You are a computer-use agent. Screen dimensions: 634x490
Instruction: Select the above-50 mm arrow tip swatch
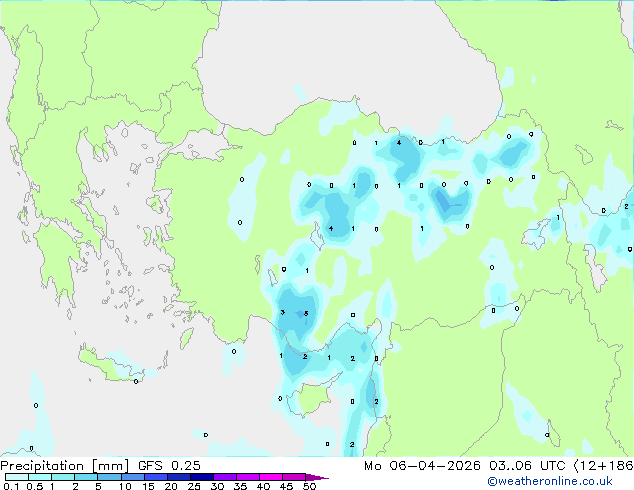tap(317, 477)
